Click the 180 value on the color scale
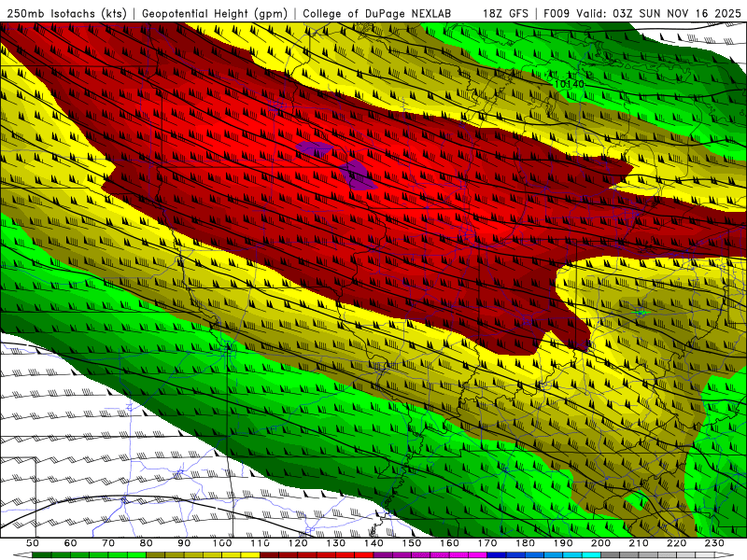The image size is (747, 560). 525,543
